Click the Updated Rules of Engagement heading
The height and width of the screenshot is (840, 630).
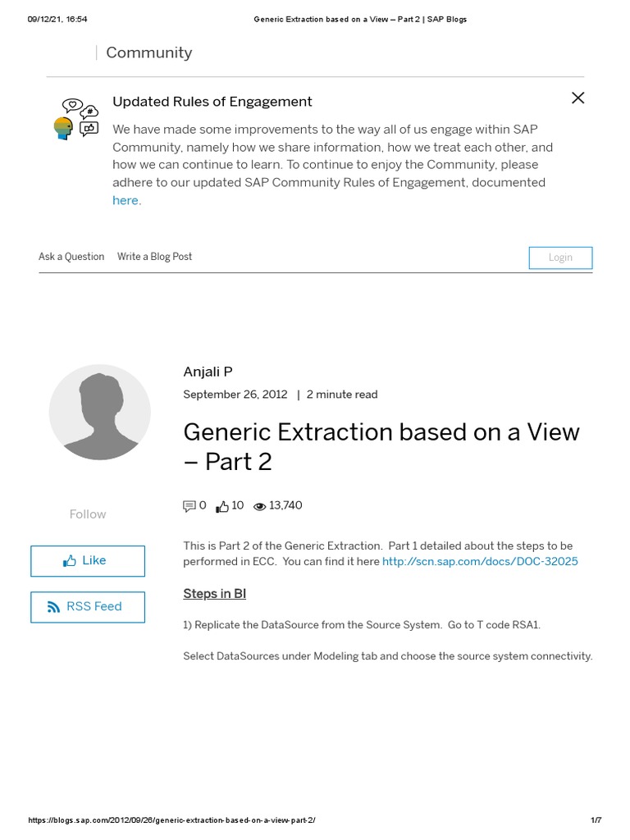[x=212, y=102]
